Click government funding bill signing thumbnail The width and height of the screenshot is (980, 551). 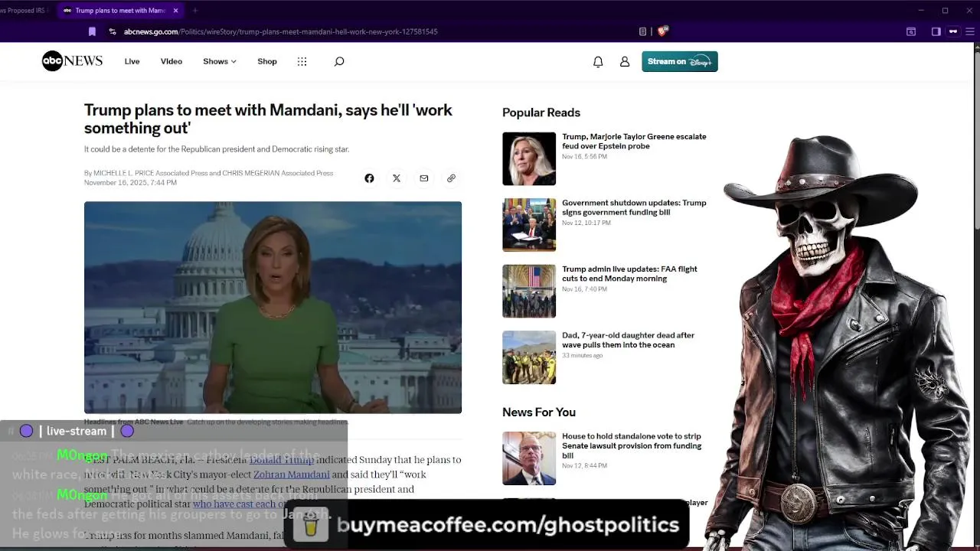point(529,225)
